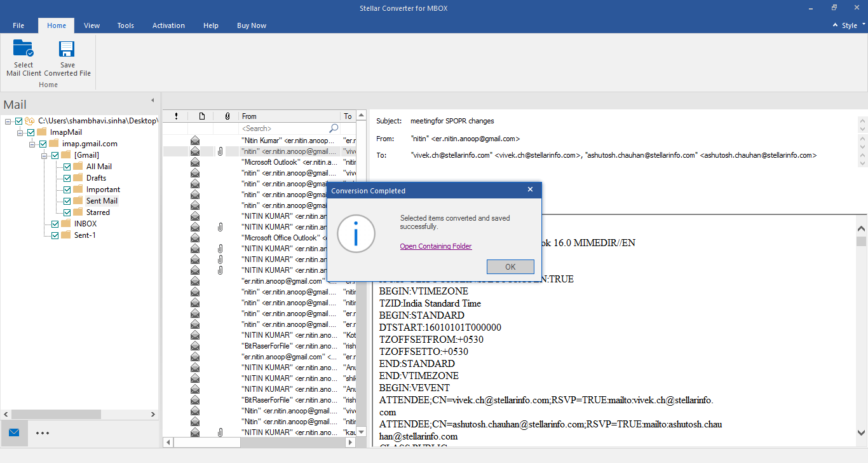Open the Help tab
This screenshot has height=463, width=868.
211,25
